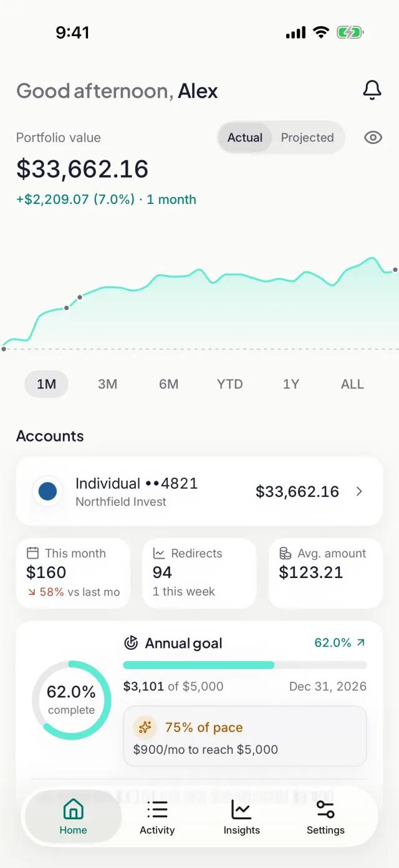Image resolution: width=399 pixels, height=868 pixels.
Task: Click account balance $33,662.16 in Accounts
Action: (x=297, y=491)
